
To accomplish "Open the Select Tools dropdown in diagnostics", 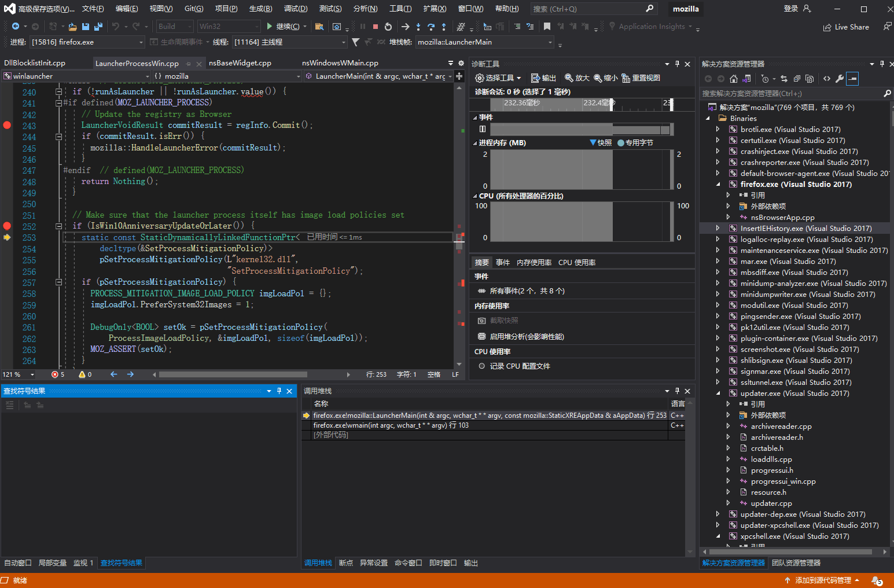I will (498, 78).
